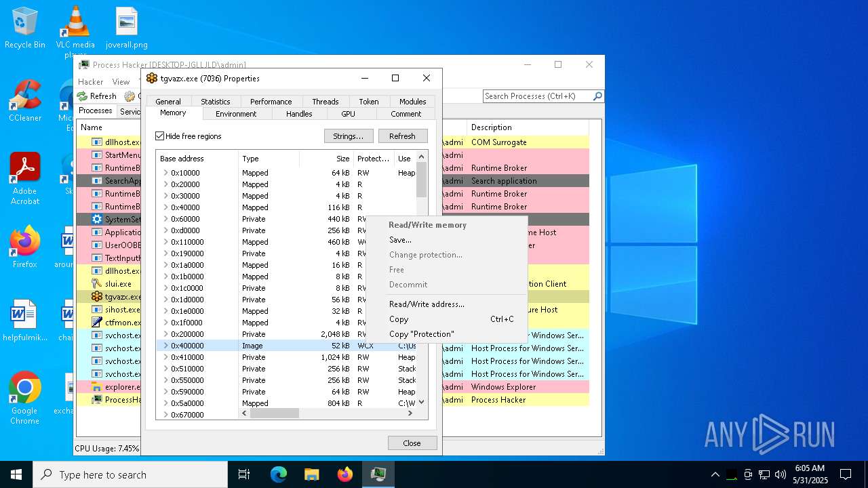The height and width of the screenshot is (488, 868).
Task: Click Type here to search box
Action: pyautogui.click(x=130, y=474)
